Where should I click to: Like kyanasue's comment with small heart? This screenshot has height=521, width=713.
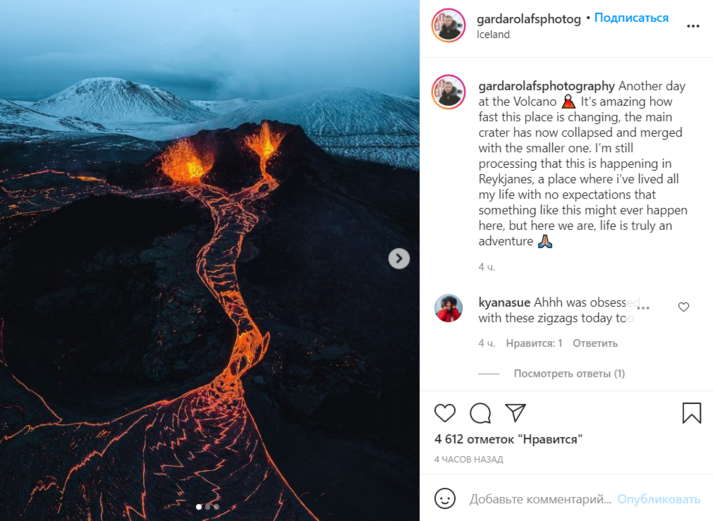tap(683, 307)
